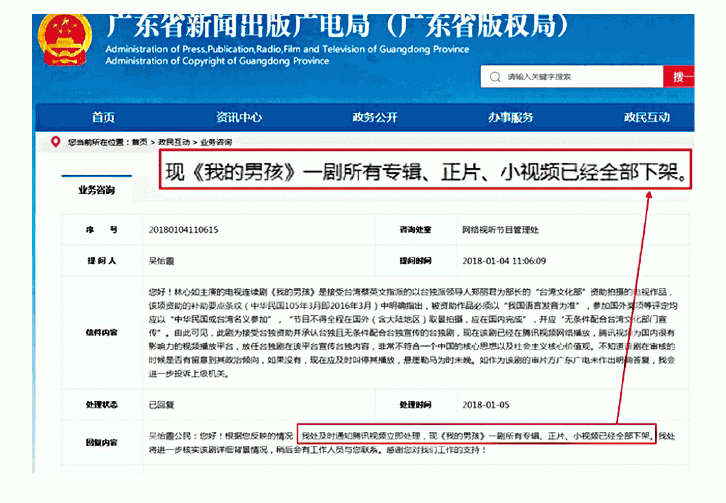
Task: Click department value 网络视听节目管理处
Action: pyautogui.click(x=500, y=230)
